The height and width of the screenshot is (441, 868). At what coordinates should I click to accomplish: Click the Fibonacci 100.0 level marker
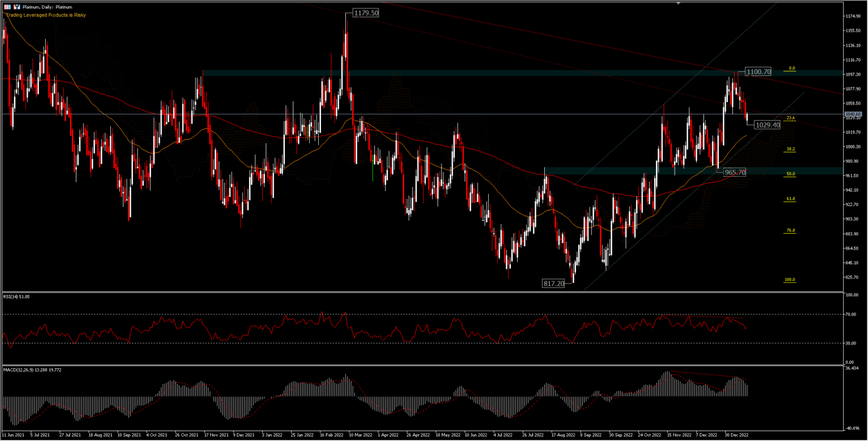(789, 280)
